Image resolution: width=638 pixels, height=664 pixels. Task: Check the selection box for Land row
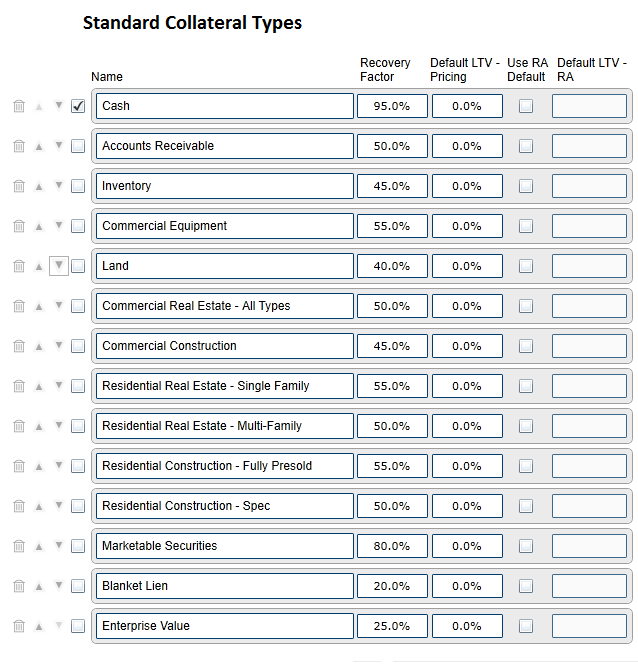(x=78, y=266)
